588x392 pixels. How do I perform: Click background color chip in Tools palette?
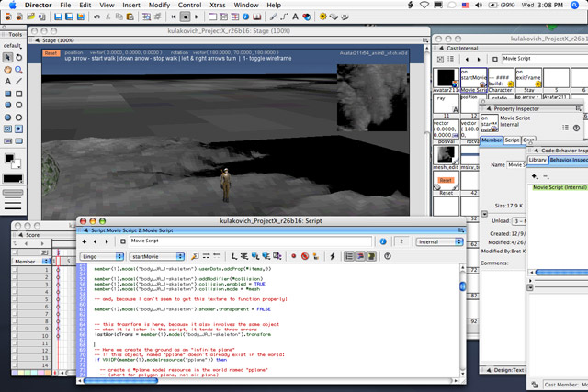17,164
